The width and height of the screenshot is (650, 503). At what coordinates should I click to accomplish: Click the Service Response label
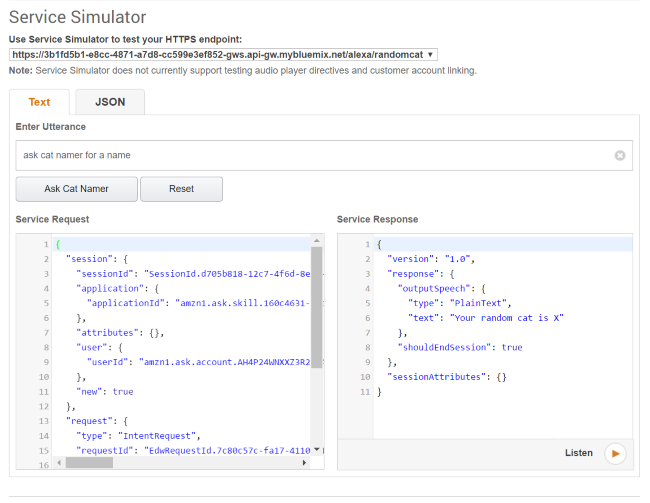(x=377, y=219)
